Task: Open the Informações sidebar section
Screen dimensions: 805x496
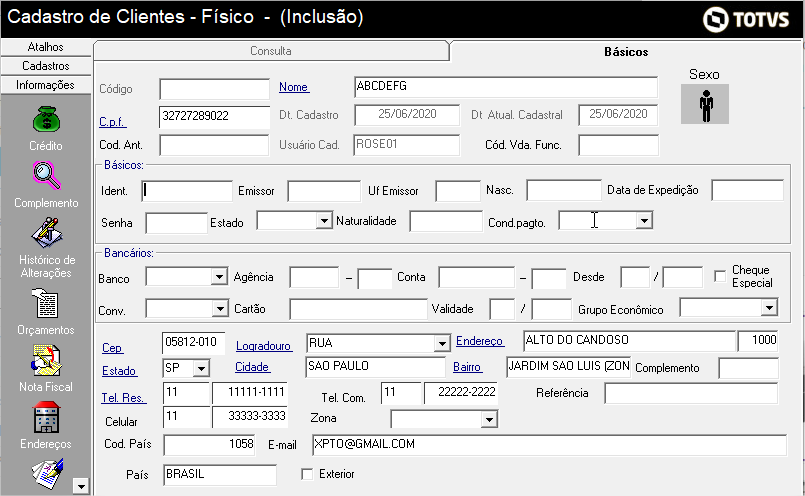Action: coord(46,85)
